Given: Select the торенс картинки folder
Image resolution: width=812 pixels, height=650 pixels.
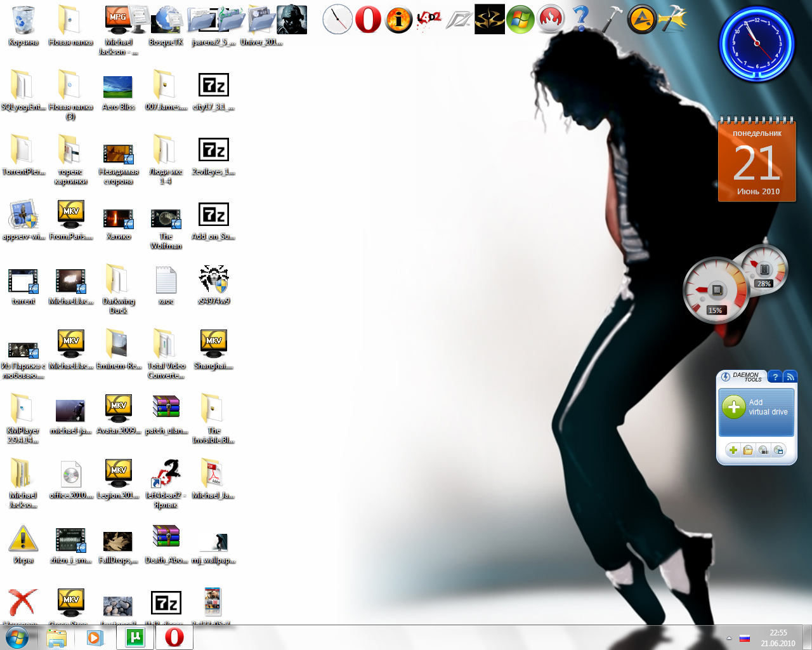Looking at the screenshot, I should (70, 160).
